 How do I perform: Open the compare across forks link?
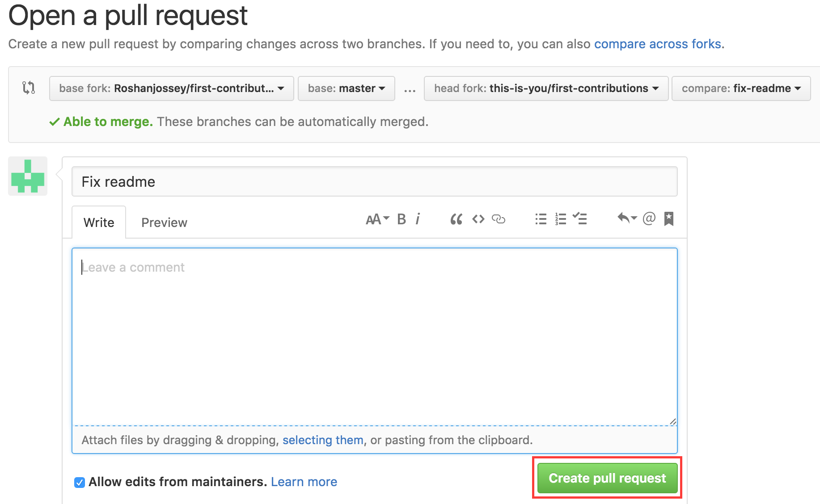(x=657, y=44)
